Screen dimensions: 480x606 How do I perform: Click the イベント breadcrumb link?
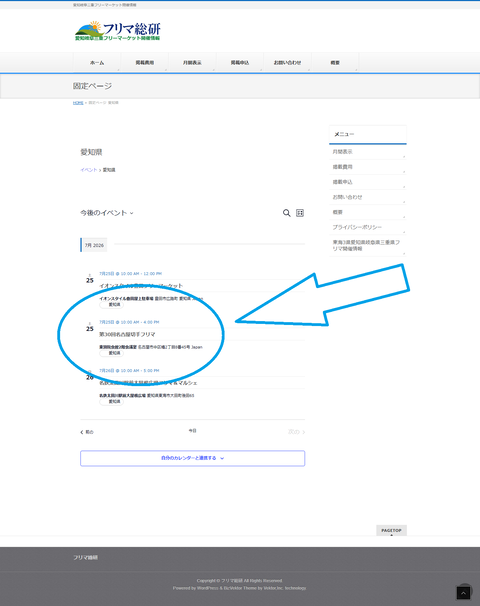[89, 170]
